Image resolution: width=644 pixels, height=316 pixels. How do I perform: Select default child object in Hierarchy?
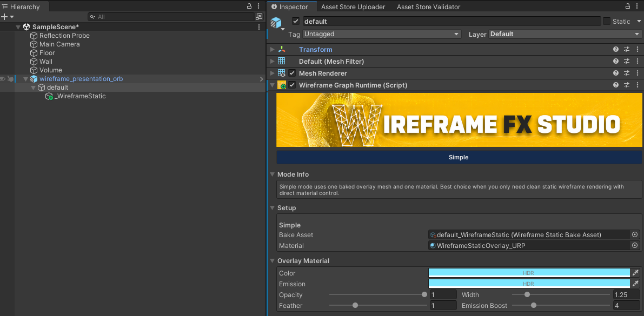pos(57,88)
